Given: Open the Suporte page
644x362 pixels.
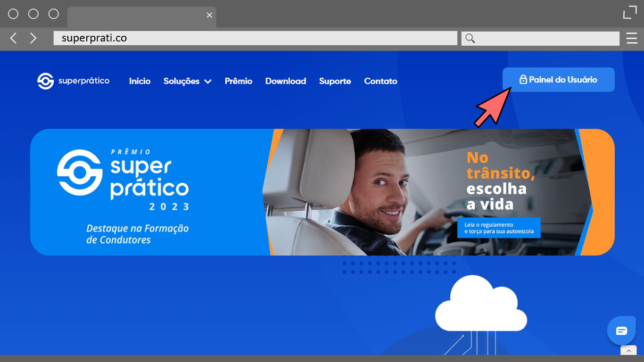Looking at the screenshot, I should click(x=335, y=81).
